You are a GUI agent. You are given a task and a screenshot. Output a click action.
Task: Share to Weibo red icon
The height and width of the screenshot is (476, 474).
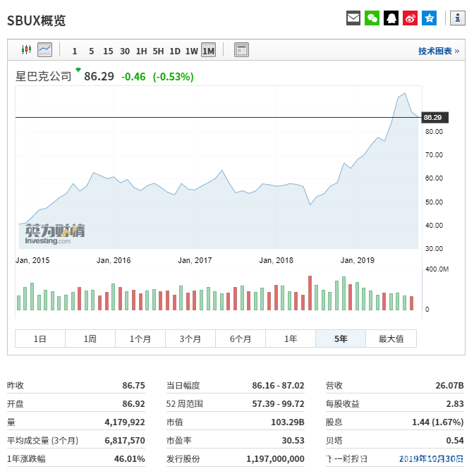point(411,18)
